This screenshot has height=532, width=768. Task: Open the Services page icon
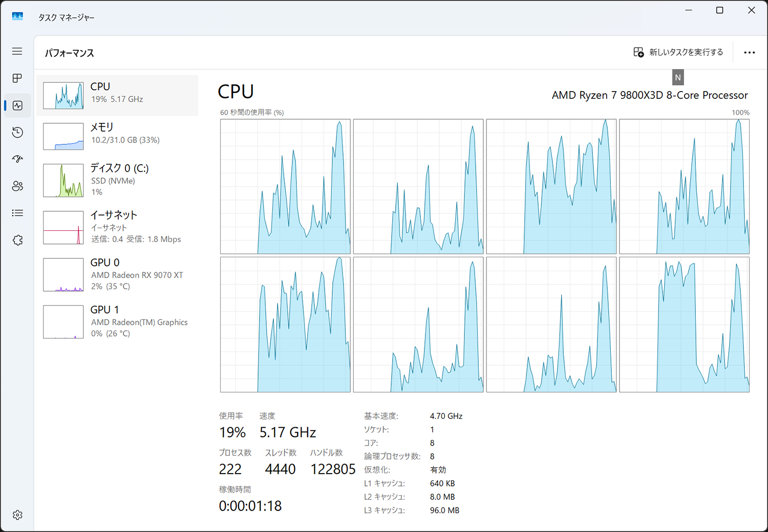click(17, 240)
